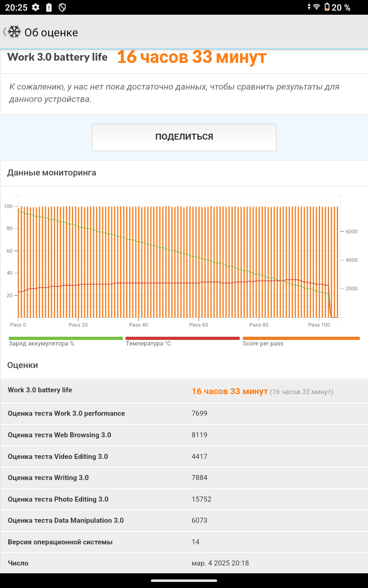Viewport: 368px width, 588px height.
Task: Select the Photo Editing 3.0 score row
Action: [x=184, y=499]
